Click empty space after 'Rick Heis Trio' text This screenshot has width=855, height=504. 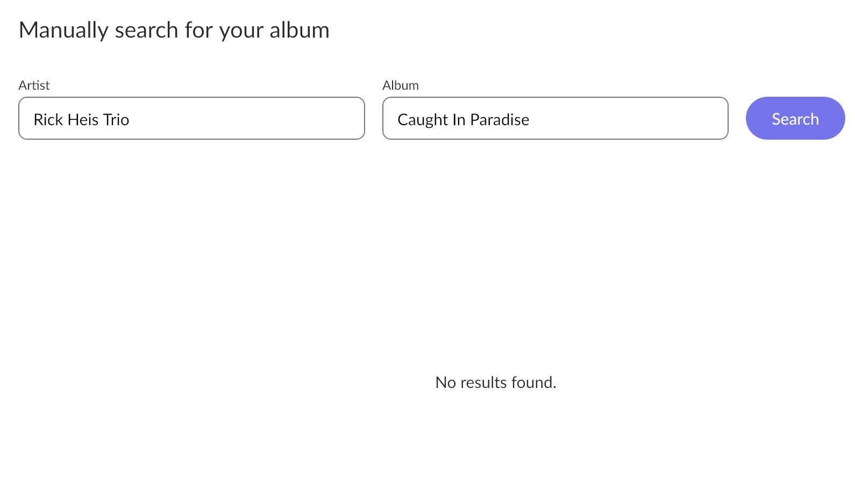(x=247, y=119)
